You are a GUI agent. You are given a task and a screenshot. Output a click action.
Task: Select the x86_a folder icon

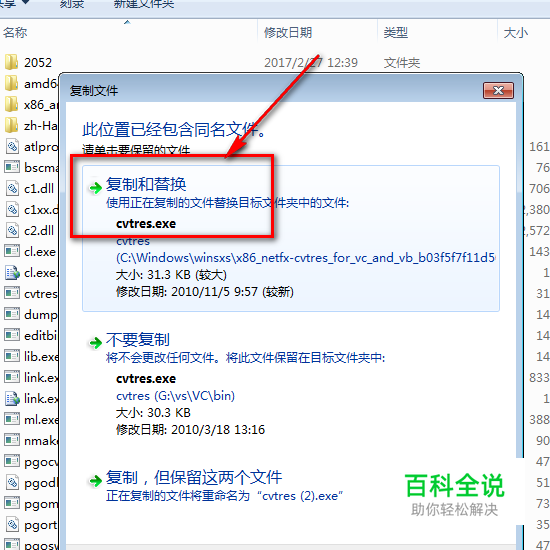[12, 104]
